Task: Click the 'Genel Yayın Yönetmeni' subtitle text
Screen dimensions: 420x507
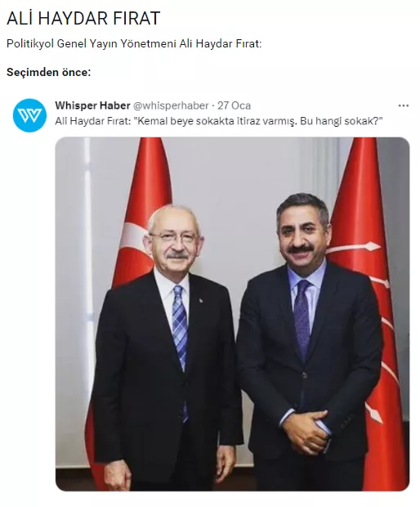Action: [x=117, y=43]
